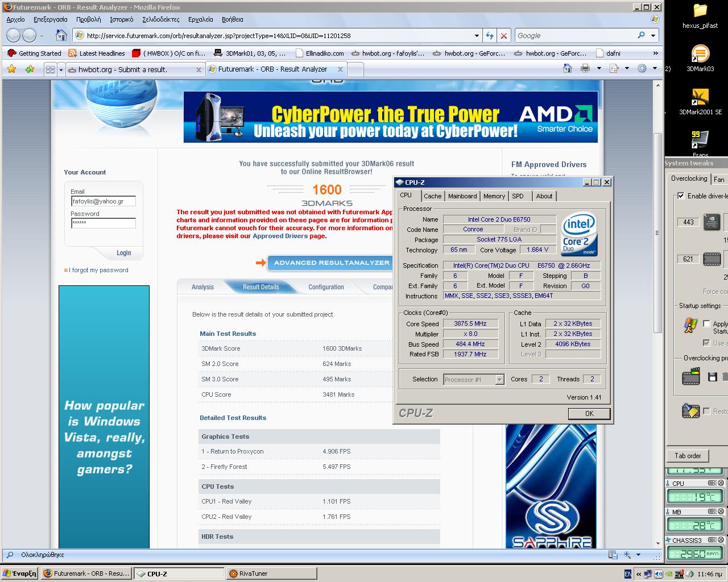The image size is (728, 582).
Task: Click the printer icon in Firefox toolbar
Action: 585,68
